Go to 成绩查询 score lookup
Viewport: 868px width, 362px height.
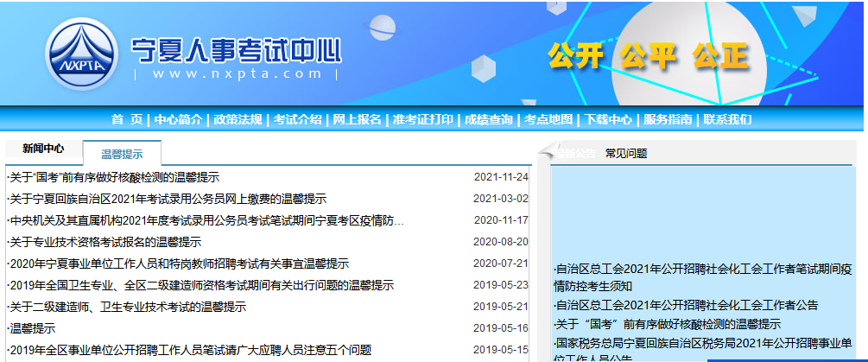tap(488, 119)
